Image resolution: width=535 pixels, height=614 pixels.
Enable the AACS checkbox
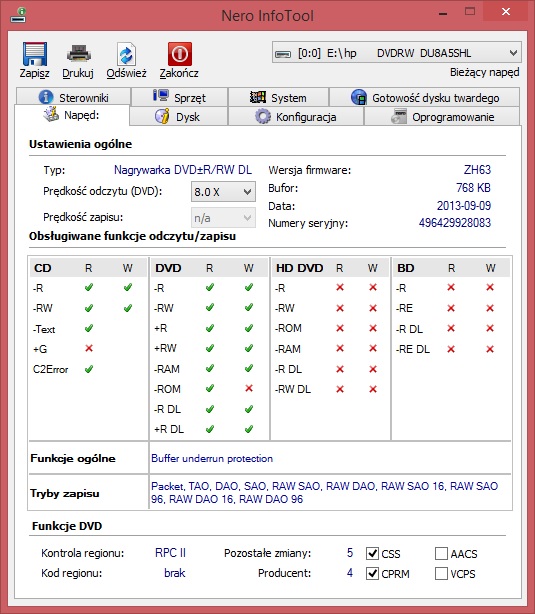(441, 553)
